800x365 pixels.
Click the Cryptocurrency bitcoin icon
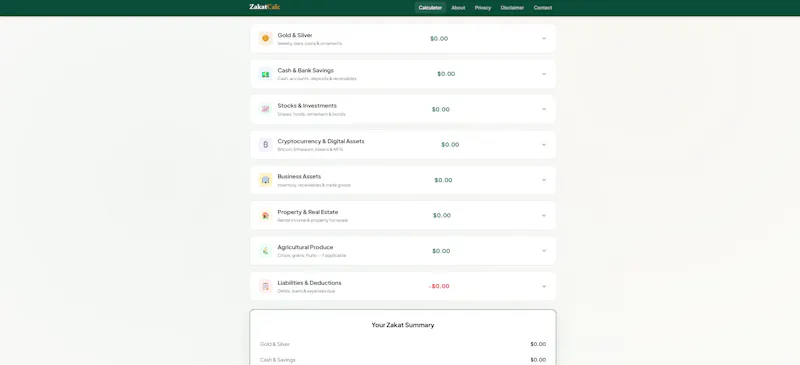(x=265, y=144)
